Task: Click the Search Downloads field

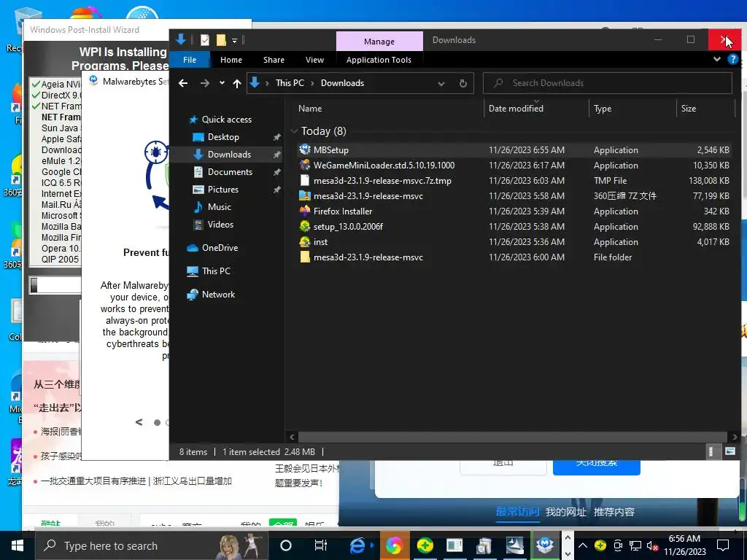Action: click(608, 83)
